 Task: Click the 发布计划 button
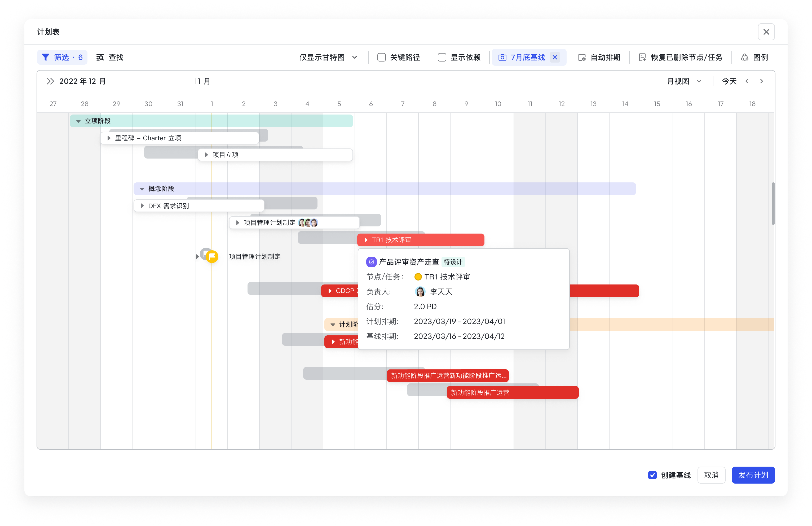753,475
